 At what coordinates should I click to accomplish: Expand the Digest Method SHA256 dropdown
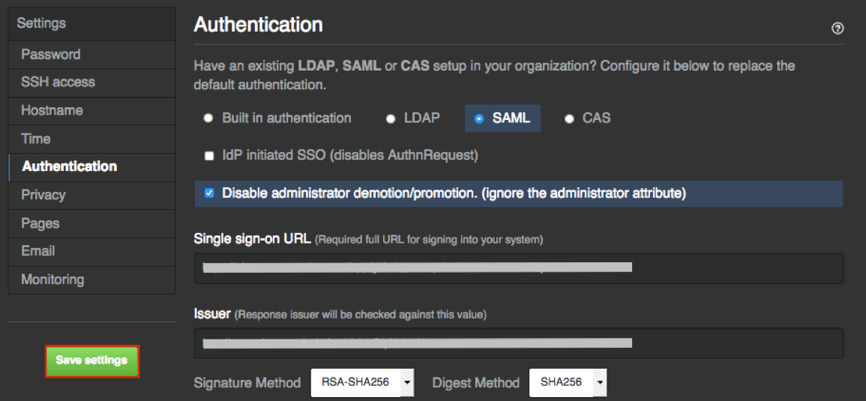click(567, 382)
